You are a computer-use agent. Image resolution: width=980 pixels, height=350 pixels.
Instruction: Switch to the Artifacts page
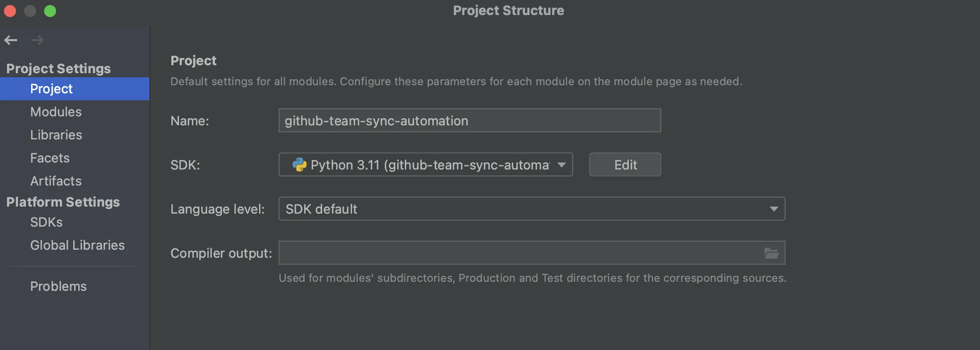point(56,181)
